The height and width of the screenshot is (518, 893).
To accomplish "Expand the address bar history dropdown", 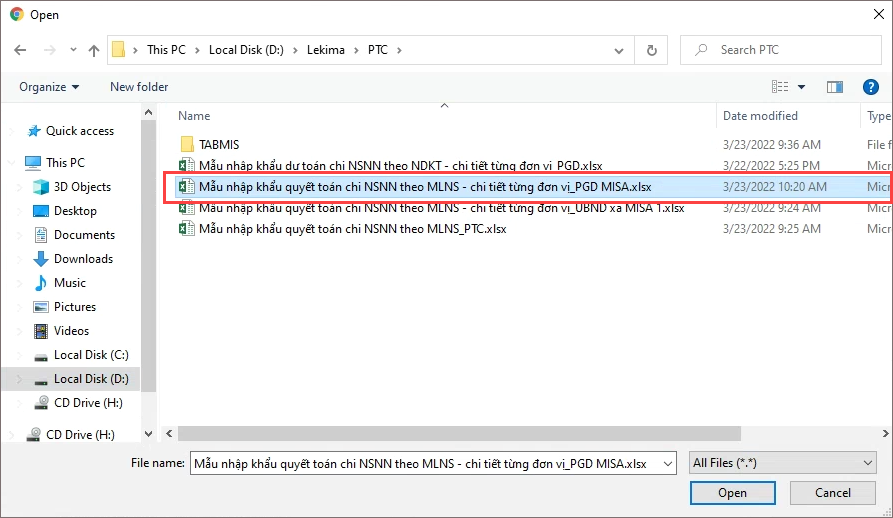I will 619,51.
